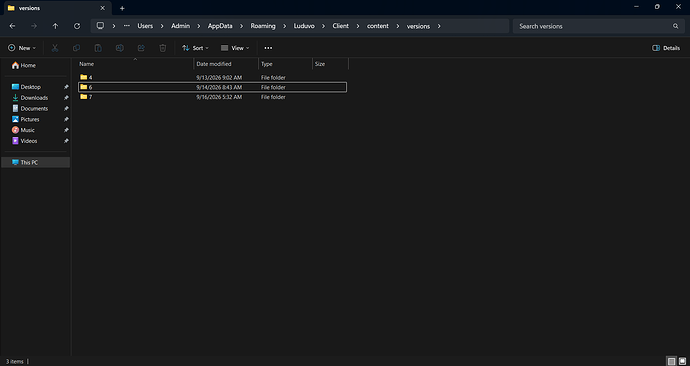Show hidden path segments via ellipsis in address bar
Screen dimensions: 690x366
(x=127, y=26)
